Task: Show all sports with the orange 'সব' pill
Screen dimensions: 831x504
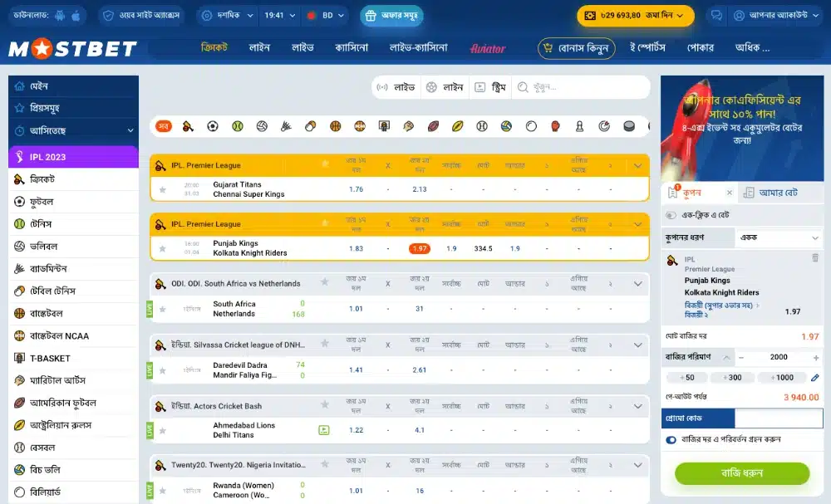Action: pyautogui.click(x=163, y=126)
